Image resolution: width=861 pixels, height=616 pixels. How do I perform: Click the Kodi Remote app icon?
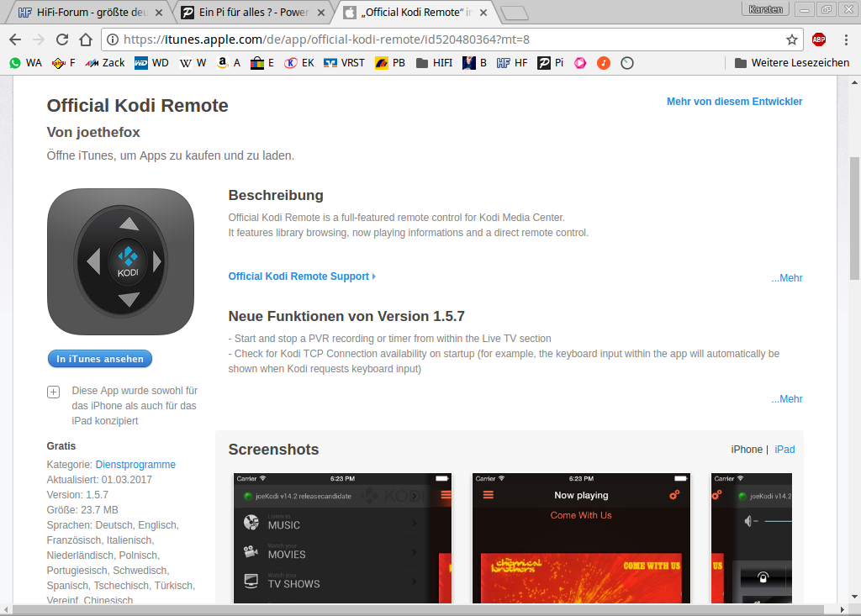click(120, 261)
